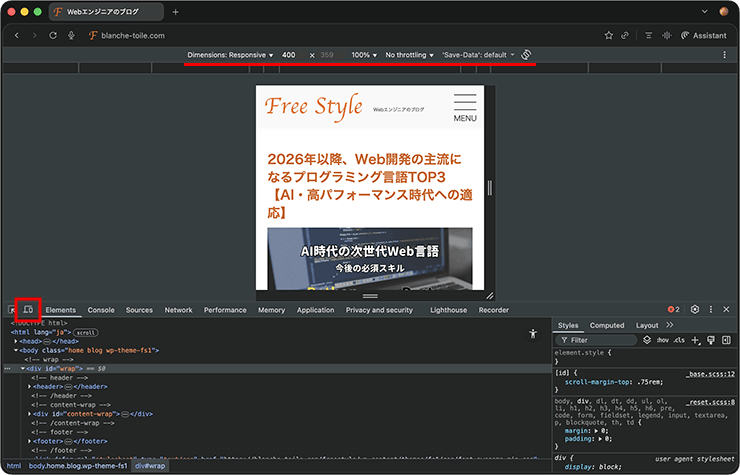Image resolution: width=740 pixels, height=475 pixels.
Task: Open DevTools customize three-dot menu
Action: [711, 309]
